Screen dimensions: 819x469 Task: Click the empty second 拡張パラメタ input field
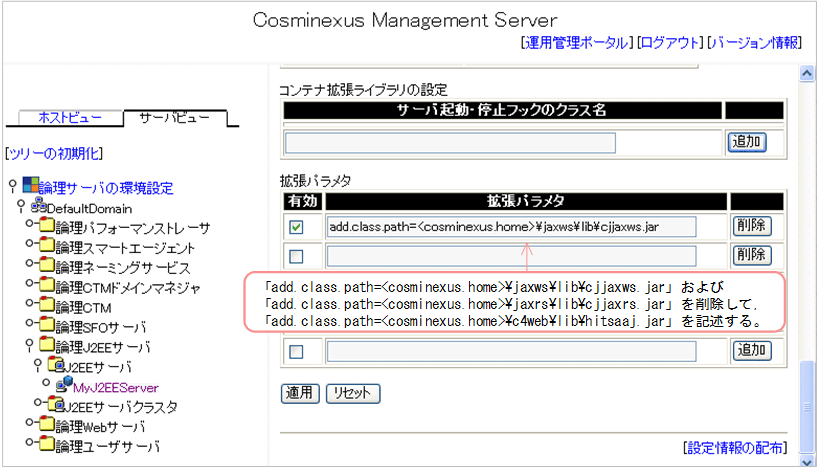pyautogui.click(x=511, y=256)
